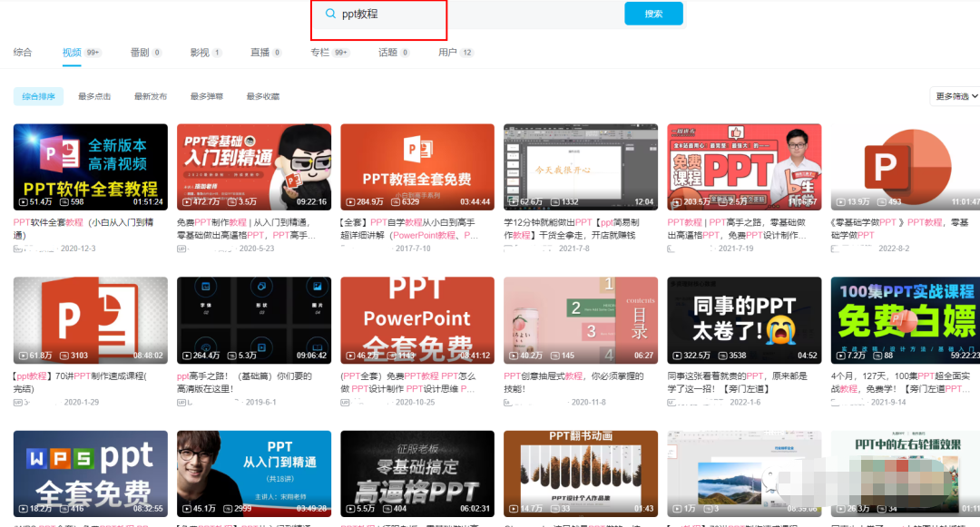980x527 pixels.
Task: Open the PowerPoint logo thumbnail with 13.9万 plays
Action: (905, 167)
